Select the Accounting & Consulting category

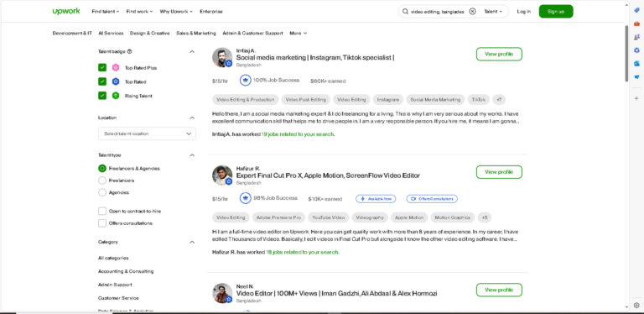pyautogui.click(x=126, y=271)
